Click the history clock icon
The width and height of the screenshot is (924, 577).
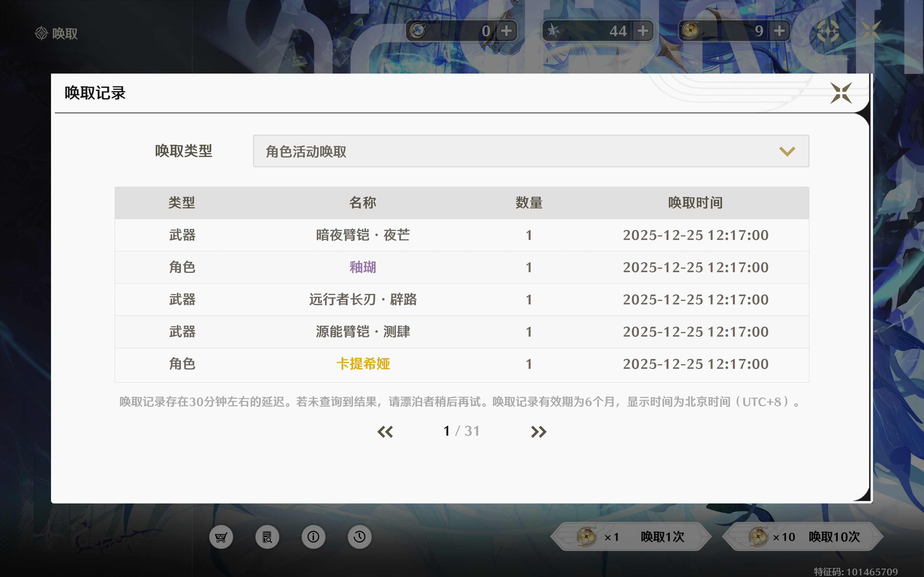pyautogui.click(x=359, y=537)
